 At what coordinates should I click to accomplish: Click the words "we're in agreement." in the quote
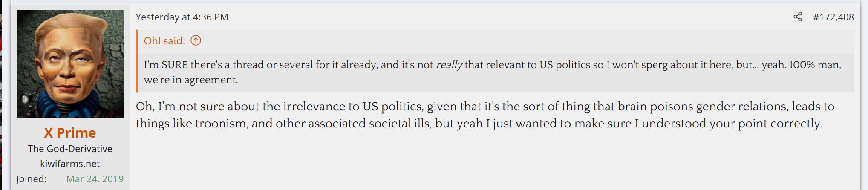coord(191,80)
